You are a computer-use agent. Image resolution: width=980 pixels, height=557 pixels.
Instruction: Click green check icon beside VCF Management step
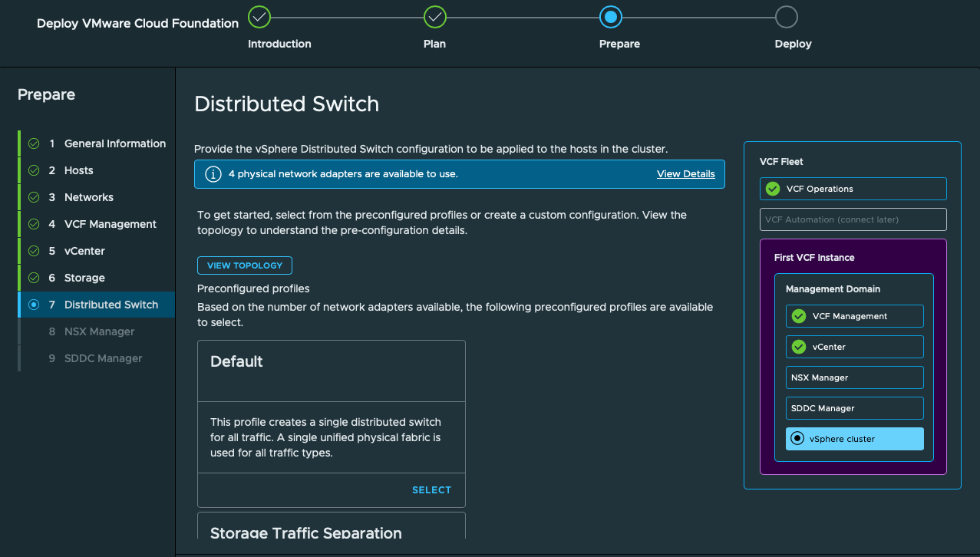[x=34, y=224]
